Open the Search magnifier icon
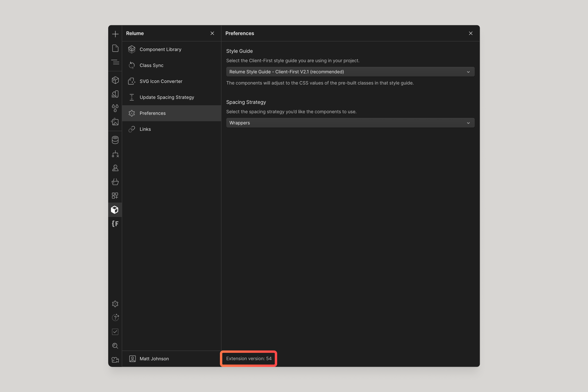588x392 pixels. point(115,346)
